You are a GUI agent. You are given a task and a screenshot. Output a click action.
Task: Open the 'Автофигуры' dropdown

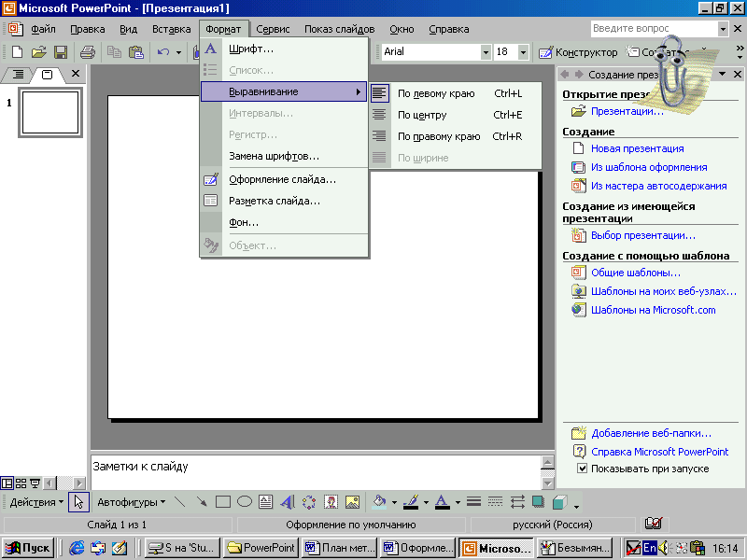pos(131,502)
